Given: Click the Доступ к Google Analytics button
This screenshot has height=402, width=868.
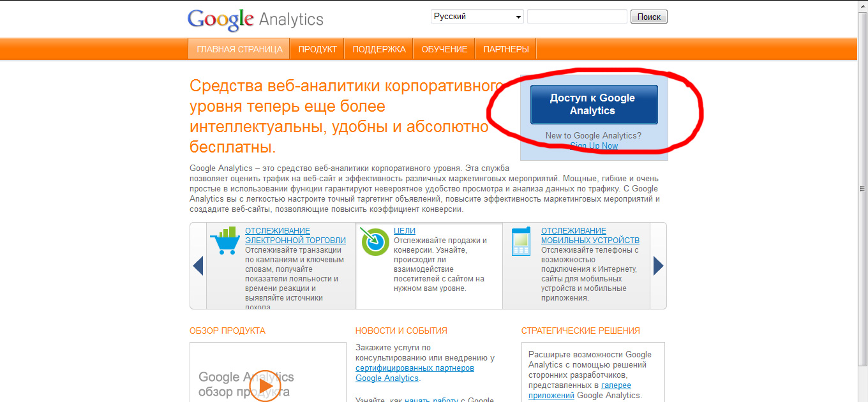Looking at the screenshot, I should coord(594,105).
